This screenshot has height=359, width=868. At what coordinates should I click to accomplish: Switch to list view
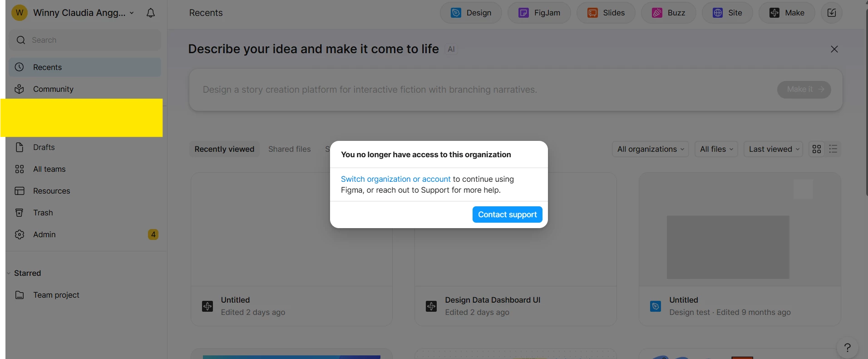tap(833, 149)
